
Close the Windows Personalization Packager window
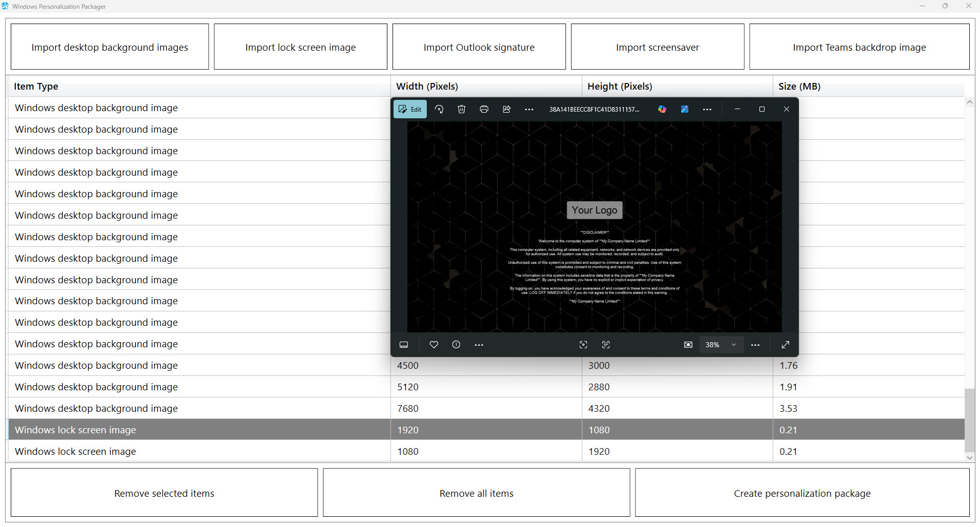tap(968, 6)
